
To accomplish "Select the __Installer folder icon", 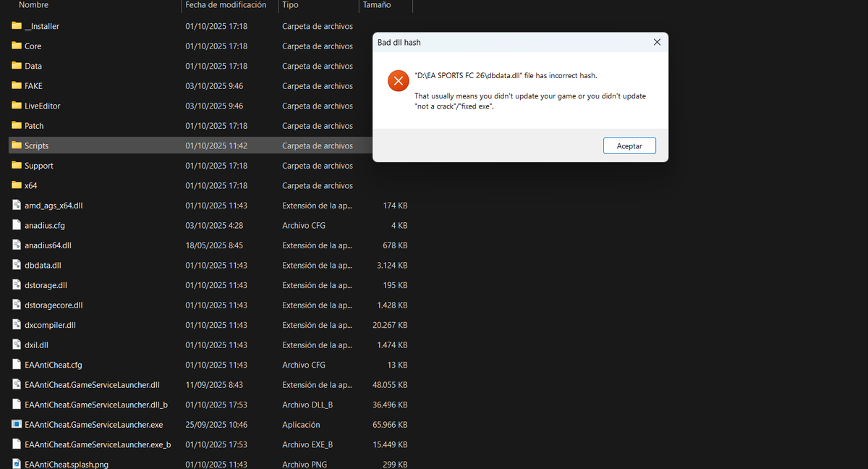I will tap(17, 26).
